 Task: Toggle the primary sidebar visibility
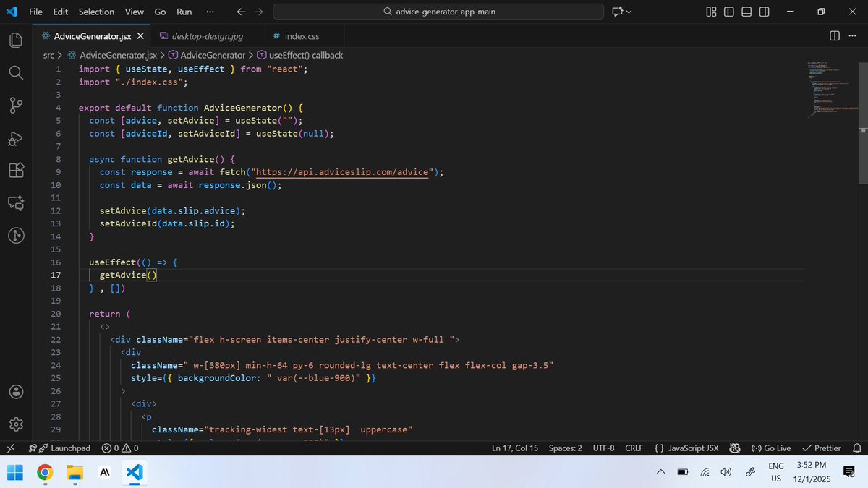pyautogui.click(x=731, y=12)
